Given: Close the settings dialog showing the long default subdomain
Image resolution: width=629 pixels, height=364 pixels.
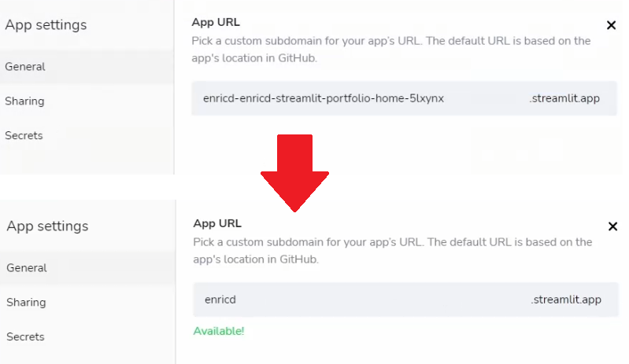Looking at the screenshot, I should tap(611, 25).
